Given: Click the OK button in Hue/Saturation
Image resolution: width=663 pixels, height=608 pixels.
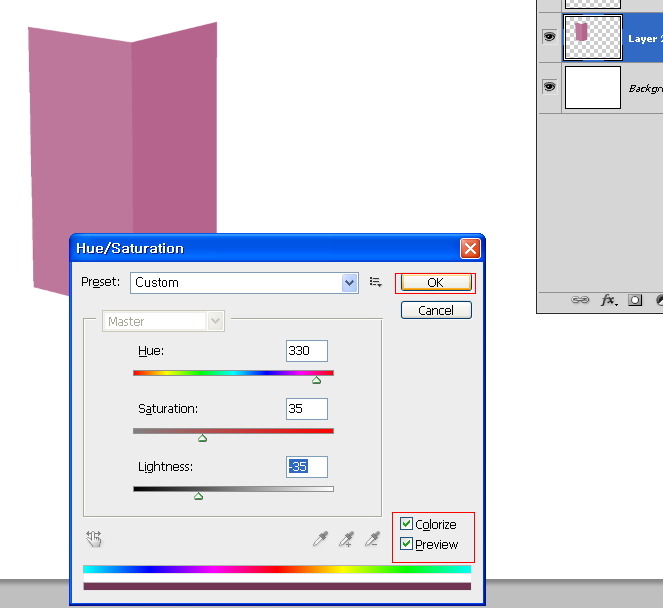Looking at the screenshot, I should point(436,282).
